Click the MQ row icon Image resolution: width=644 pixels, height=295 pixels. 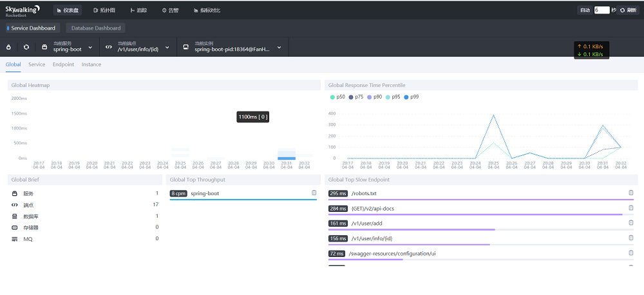14,239
